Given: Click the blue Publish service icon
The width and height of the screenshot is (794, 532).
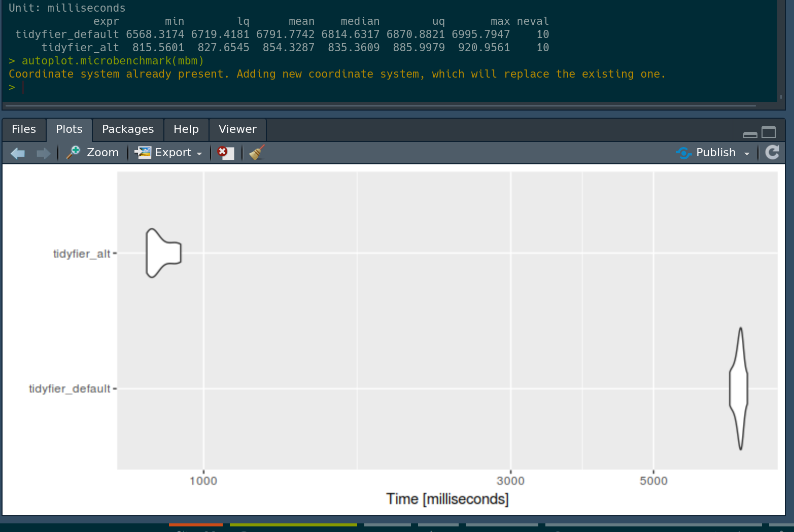Looking at the screenshot, I should coord(683,153).
